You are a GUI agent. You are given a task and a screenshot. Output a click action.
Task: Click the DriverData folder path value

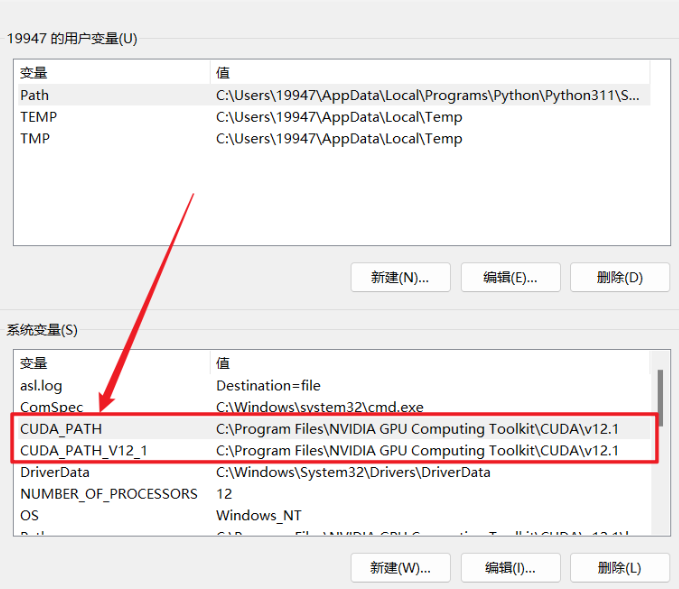[x=353, y=472]
